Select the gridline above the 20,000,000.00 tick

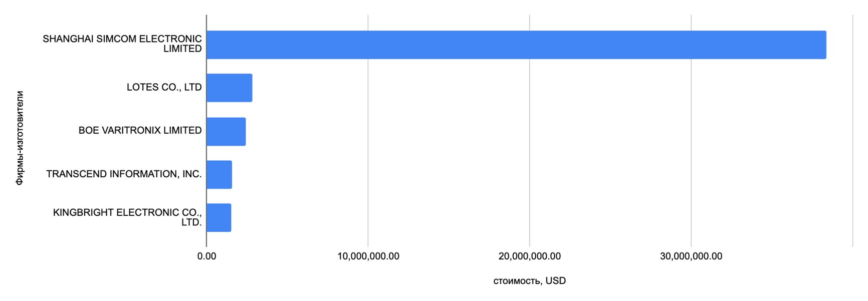click(x=530, y=150)
